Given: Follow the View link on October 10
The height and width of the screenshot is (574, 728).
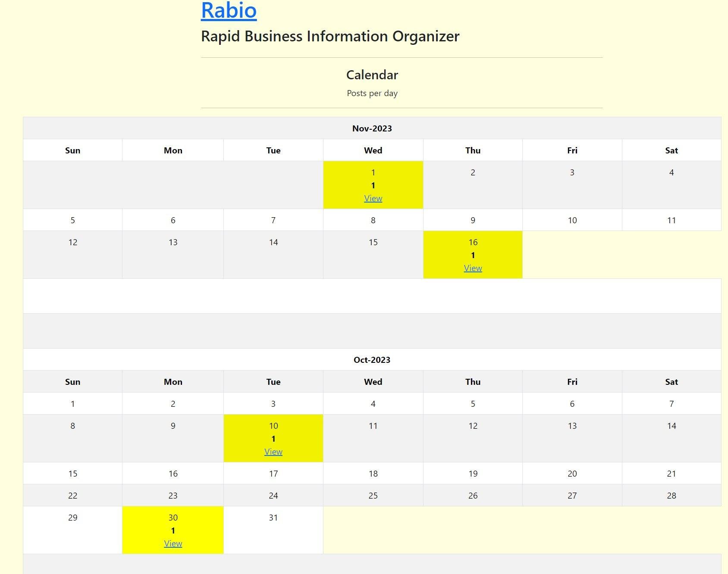Looking at the screenshot, I should [x=273, y=452].
